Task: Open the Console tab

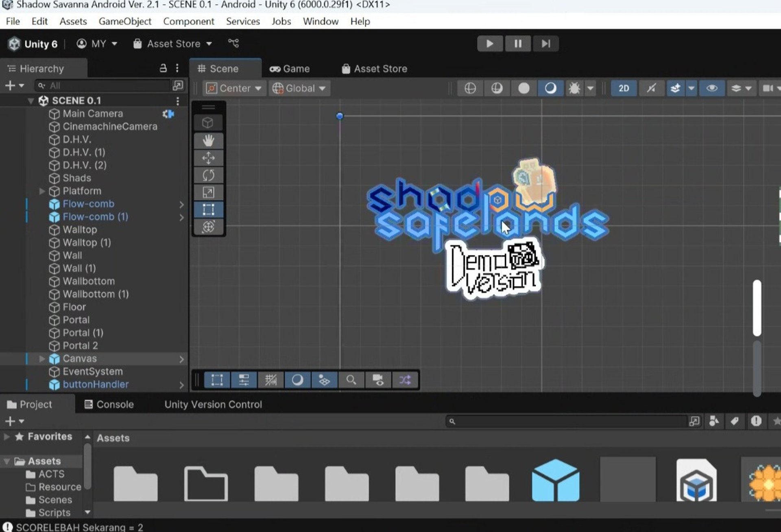Action: (109, 404)
